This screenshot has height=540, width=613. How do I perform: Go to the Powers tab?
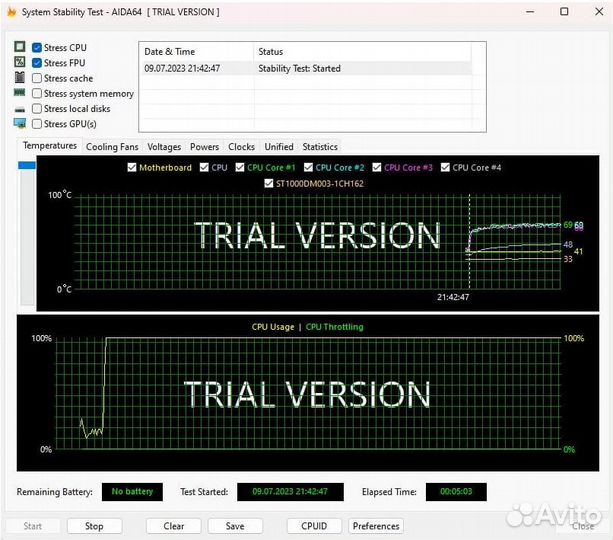[204, 147]
